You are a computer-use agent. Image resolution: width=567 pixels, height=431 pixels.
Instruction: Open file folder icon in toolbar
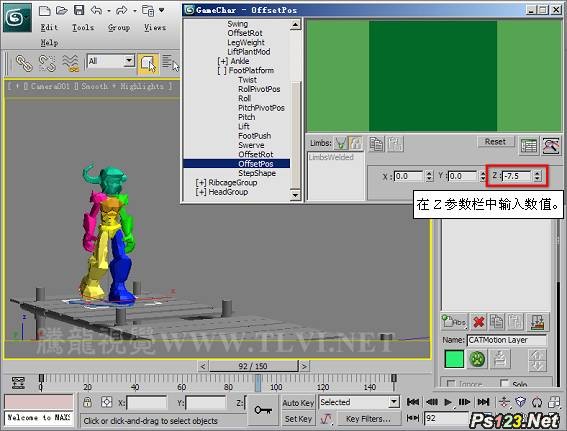(x=61, y=10)
